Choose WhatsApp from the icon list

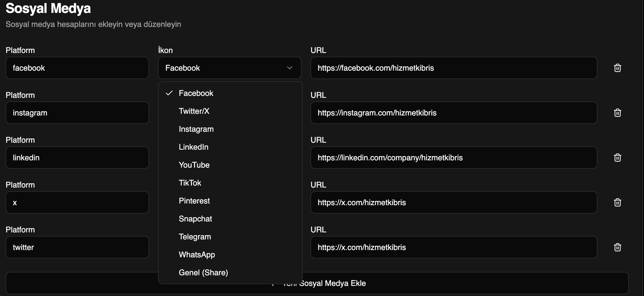230,255
